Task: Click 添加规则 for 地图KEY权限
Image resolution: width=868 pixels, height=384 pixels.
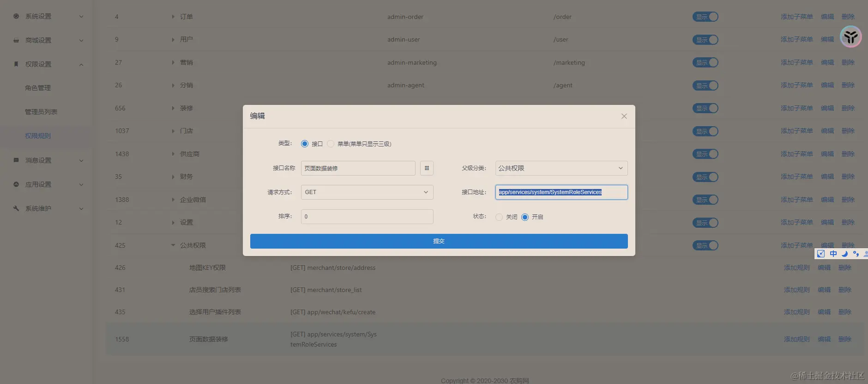Action: 797,268
